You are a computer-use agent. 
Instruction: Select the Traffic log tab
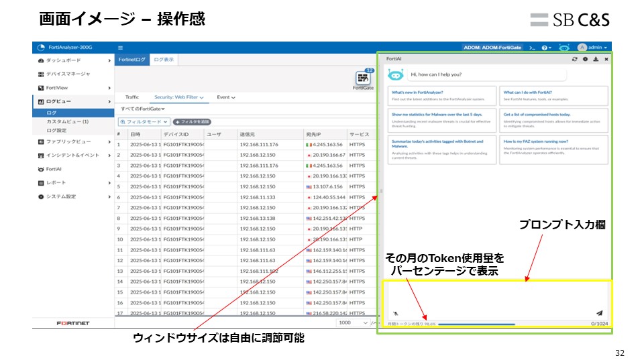click(132, 97)
